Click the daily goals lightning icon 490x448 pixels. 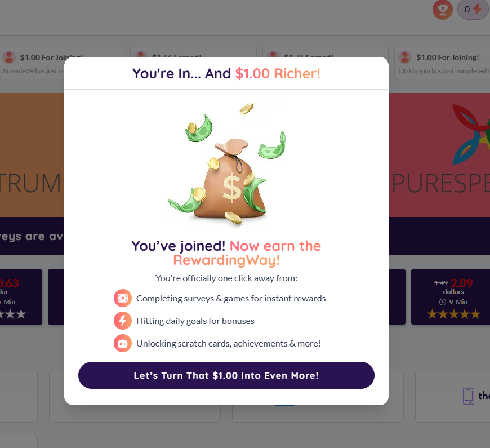pos(123,321)
